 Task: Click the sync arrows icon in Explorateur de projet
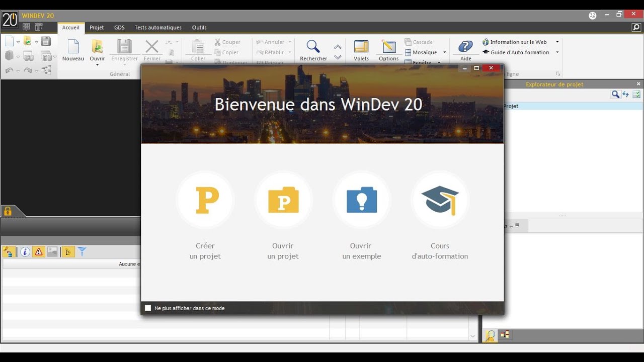[625, 95]
